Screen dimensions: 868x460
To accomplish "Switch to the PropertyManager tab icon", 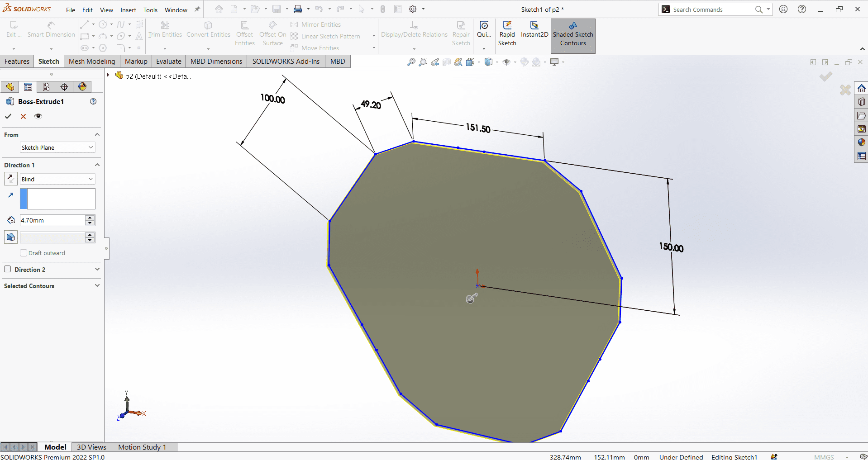I will 28,87.
